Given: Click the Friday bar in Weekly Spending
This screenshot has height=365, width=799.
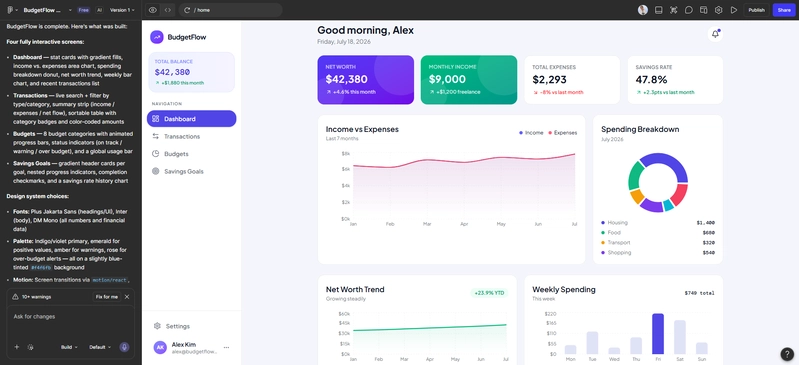Looking at the screenshot, I should pos(658,333).
